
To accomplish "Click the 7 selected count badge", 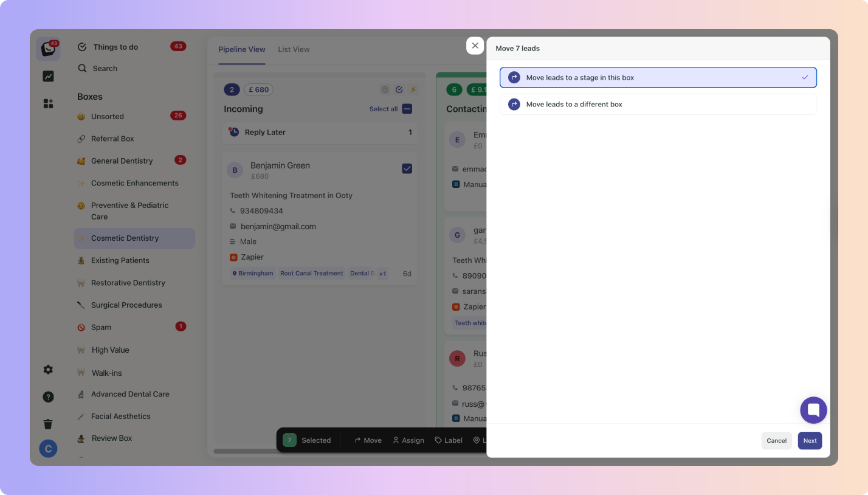I will [x=289, y=440].
